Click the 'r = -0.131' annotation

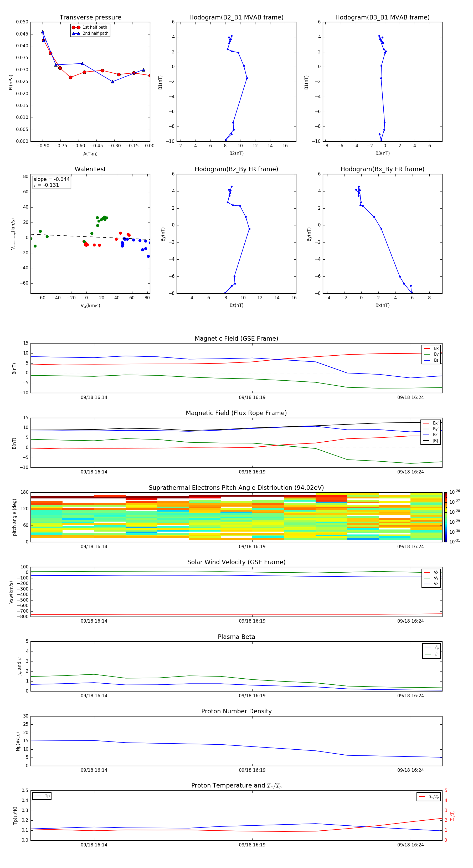47,185
